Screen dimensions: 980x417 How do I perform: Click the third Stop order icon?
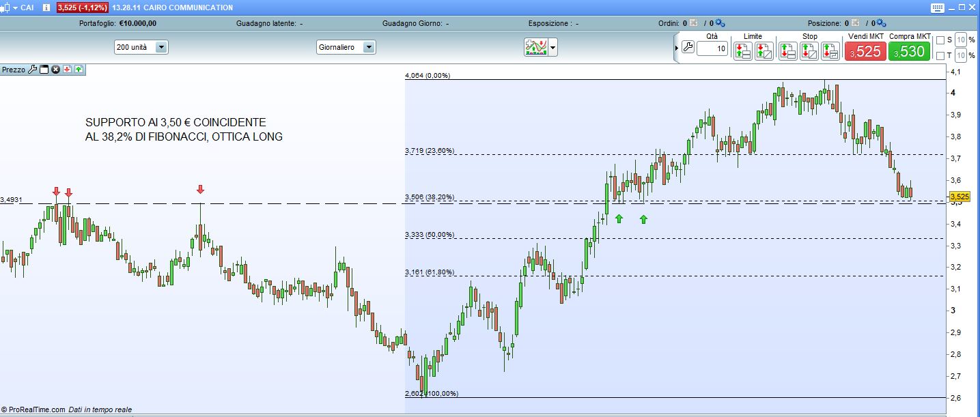click(830, 51)
